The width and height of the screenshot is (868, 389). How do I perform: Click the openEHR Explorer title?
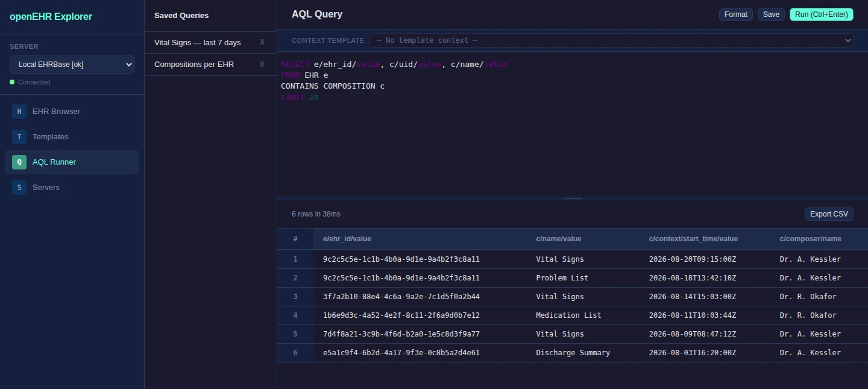coord(51,17)
